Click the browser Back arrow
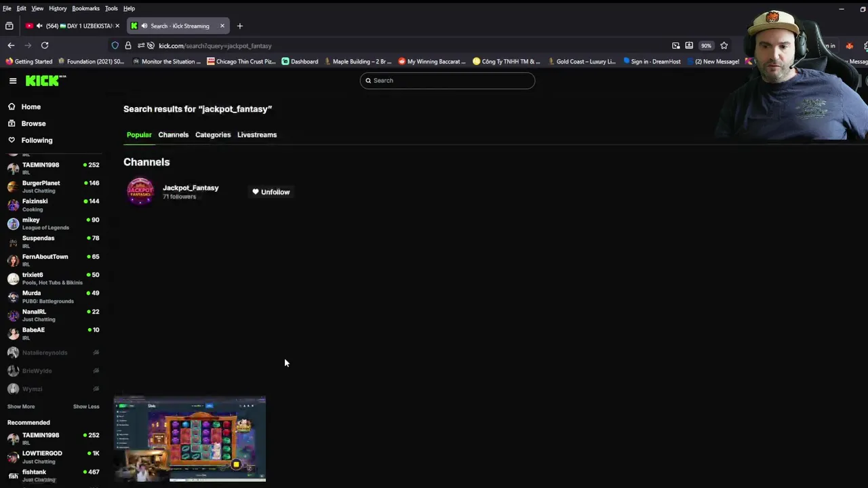This screenshot has width=868, height=488. click(x=11, y=45)
